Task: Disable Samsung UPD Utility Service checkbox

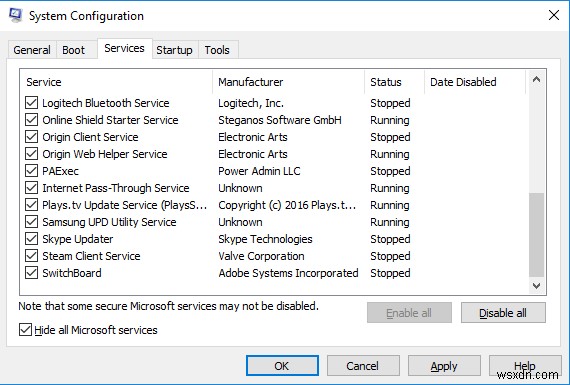Action: pos(32,222)
